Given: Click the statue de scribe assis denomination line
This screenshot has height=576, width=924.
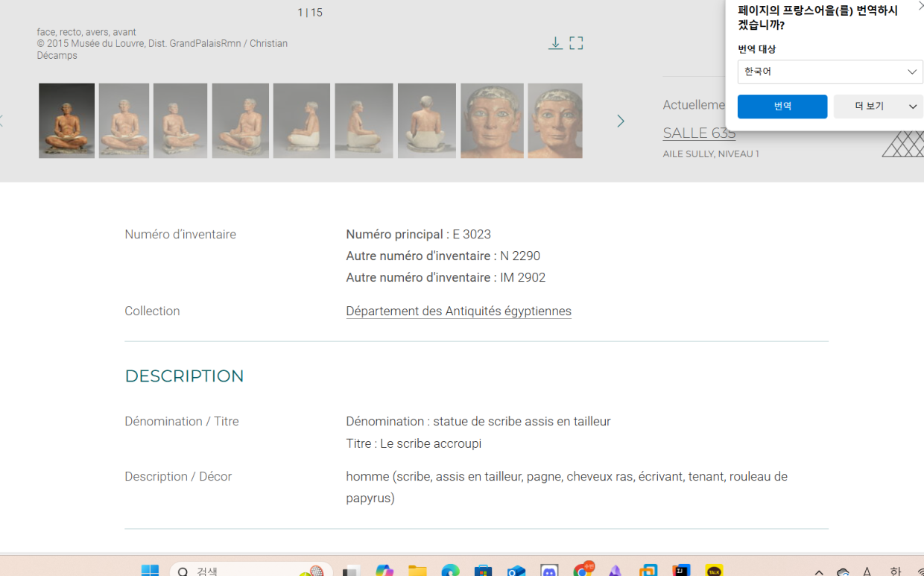Looking at the screenshot, I should click(478, 422).
